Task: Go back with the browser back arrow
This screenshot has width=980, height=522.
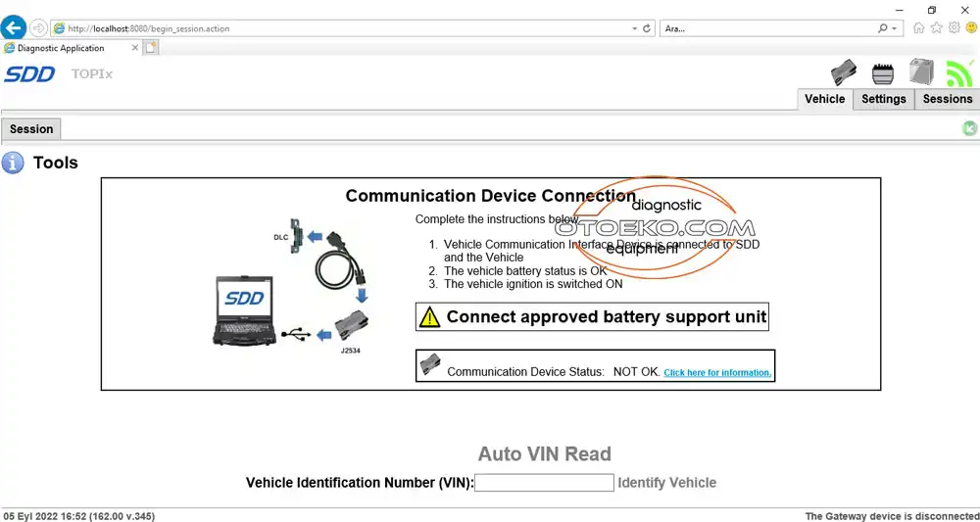Action: click(x=14, y=28)
